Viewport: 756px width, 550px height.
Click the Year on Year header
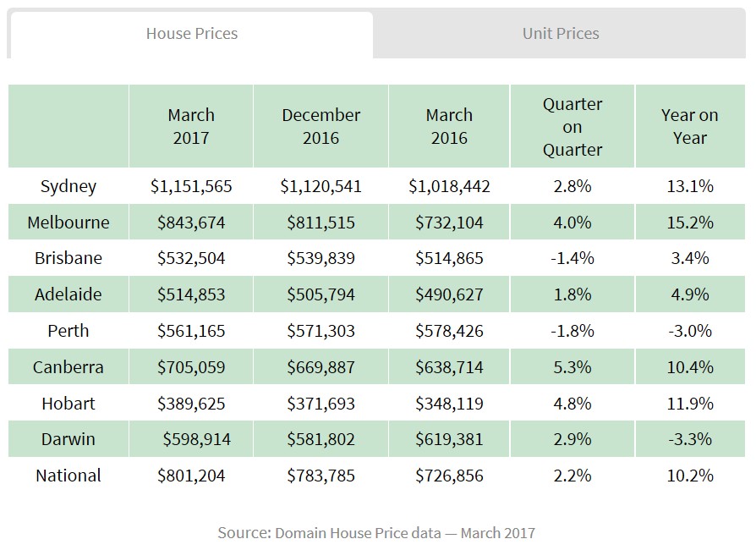pyautogui.click(x=690, y=126)
